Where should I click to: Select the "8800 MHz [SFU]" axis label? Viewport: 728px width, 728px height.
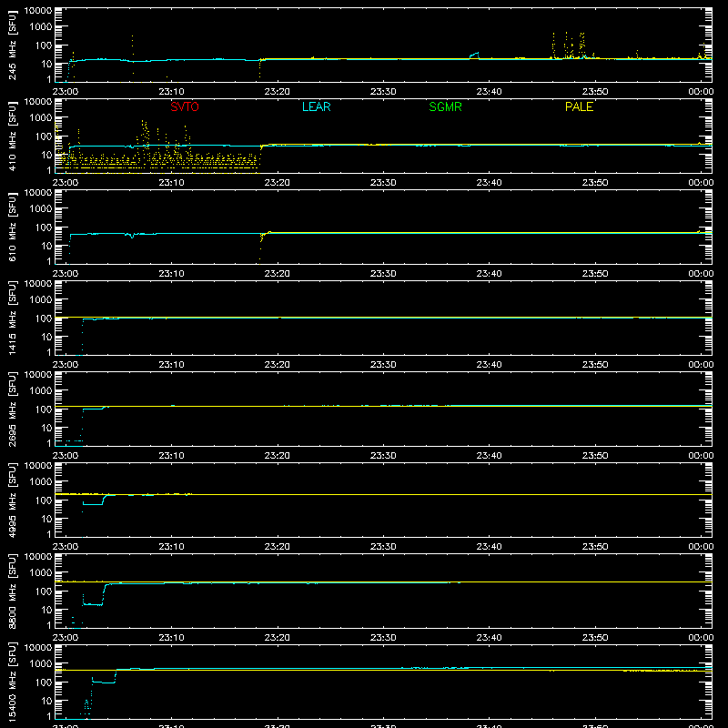[x=13, y=591]
